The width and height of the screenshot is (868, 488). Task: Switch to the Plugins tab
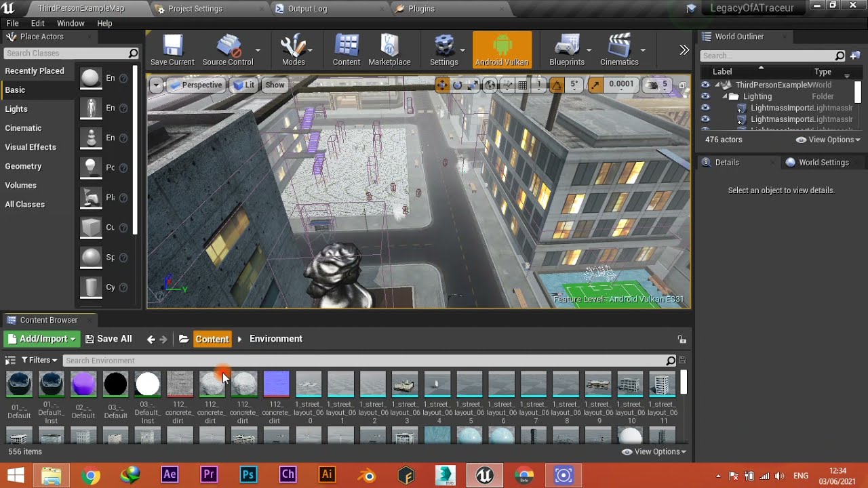click(x=421, y=9)
